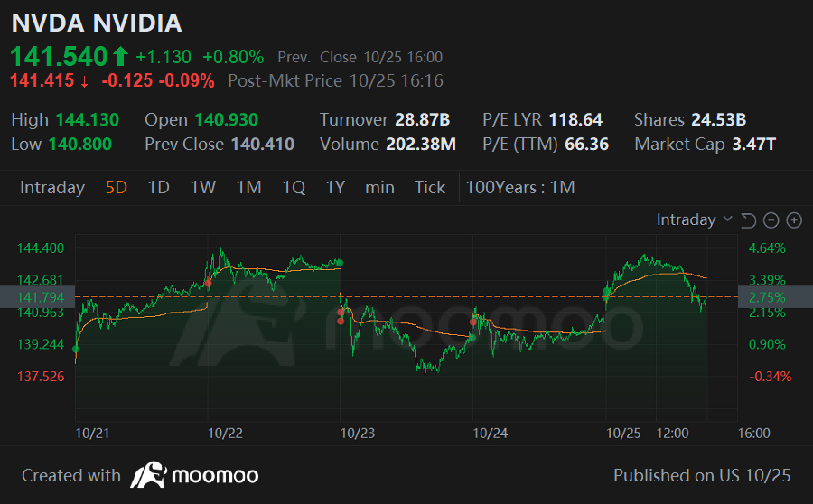This screenshot has width=813, height=504.
Task: Click the 141.540 last price value
Action: pos(59,57)
